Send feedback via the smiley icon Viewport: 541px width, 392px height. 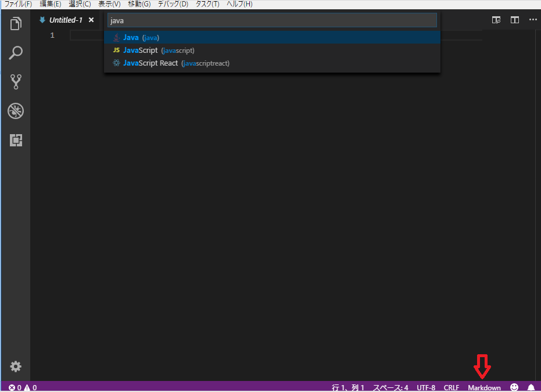click(x=514, y=387)
